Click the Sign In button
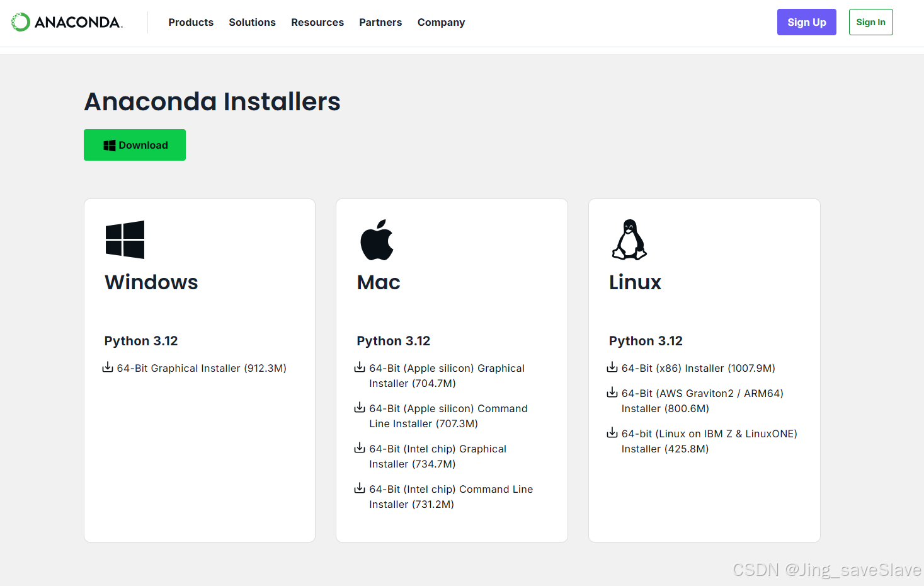The height and width of the screenshot is (586, 924). (870, 22)
